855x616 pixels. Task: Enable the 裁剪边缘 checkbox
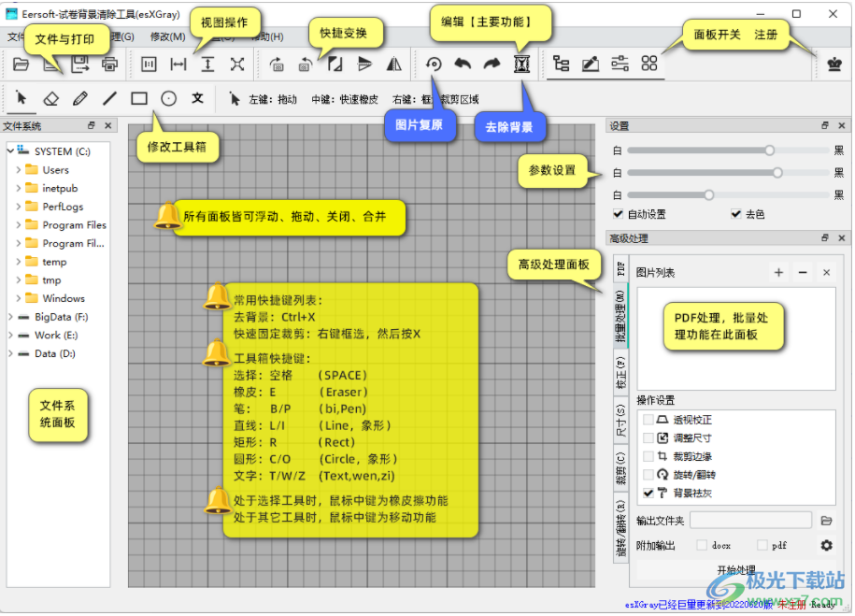coord(648,457)
